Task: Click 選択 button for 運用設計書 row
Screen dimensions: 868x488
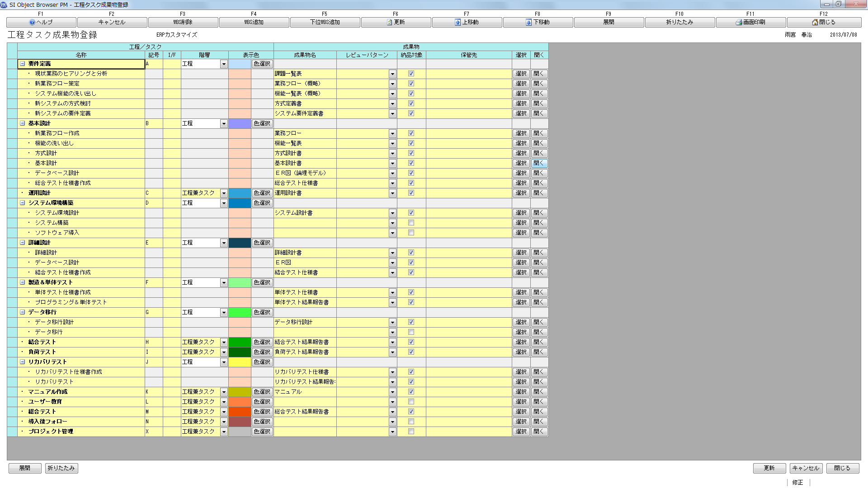Action: 521,193
